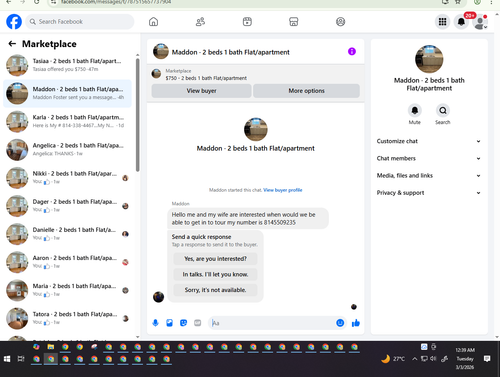Open Tasiaa's conversation in the Marketplace list

67,65
